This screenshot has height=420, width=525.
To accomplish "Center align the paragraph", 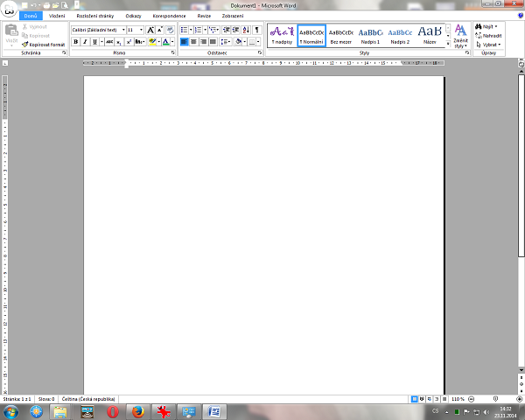I will pos(193,41).
